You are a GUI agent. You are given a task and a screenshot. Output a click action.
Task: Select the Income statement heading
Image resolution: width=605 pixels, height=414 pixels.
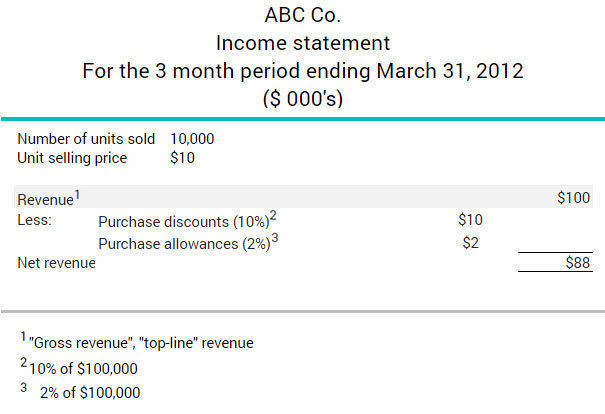(x=302, y=43)
